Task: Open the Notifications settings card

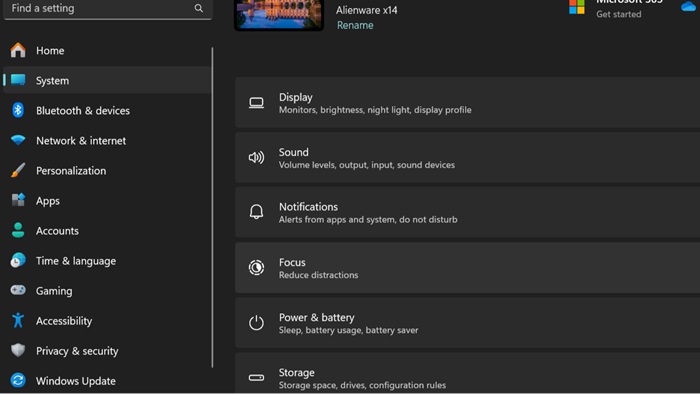Action: tap(467, 212)
